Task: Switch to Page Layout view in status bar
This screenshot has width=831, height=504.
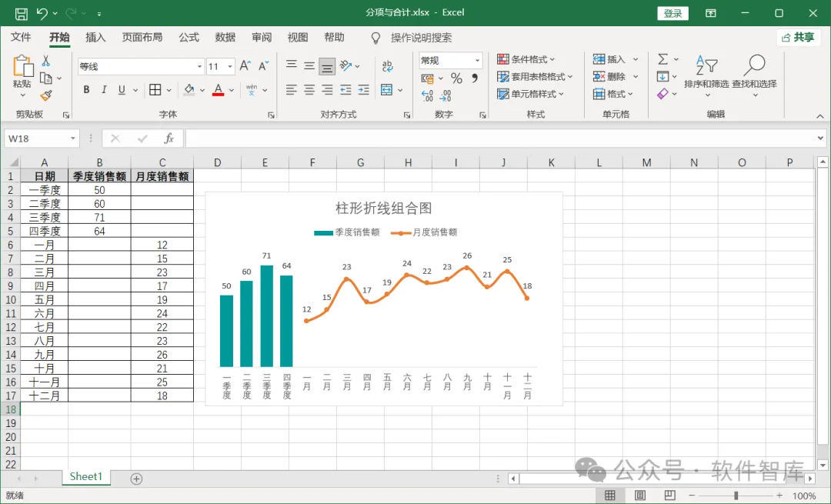Action: pyautogui.click(x=640, y=496)
